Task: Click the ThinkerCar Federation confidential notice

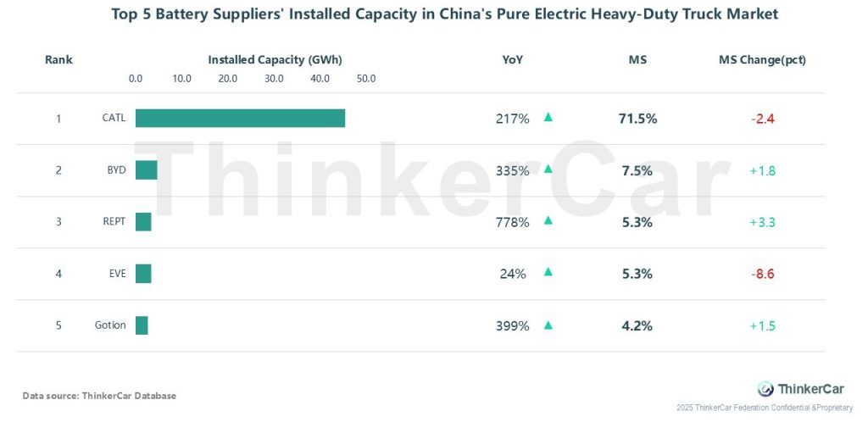Action: pyautogui.click(x=764, y=408)
